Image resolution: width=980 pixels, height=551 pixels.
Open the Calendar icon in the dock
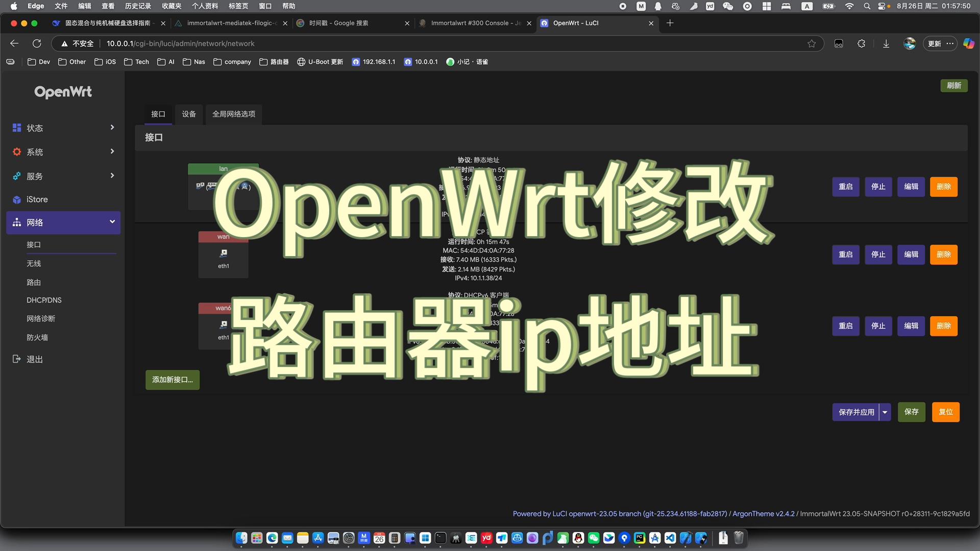point(379,538)
